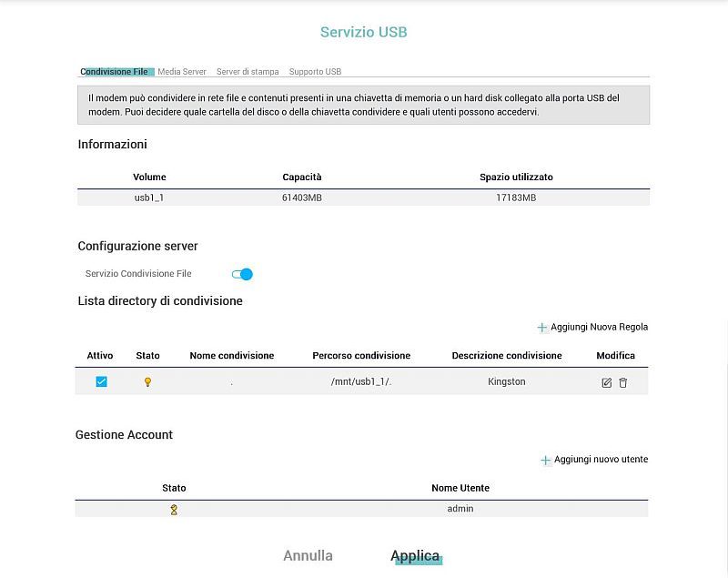Screen dimensions: 728x578
Task: Click Aggiungi Nuova Regola link
Action: click(x=599, y=327)
